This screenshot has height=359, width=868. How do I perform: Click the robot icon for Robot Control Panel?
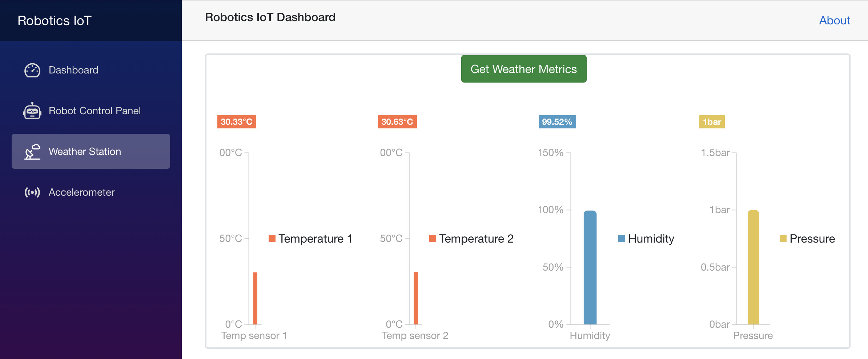point(32,111)
